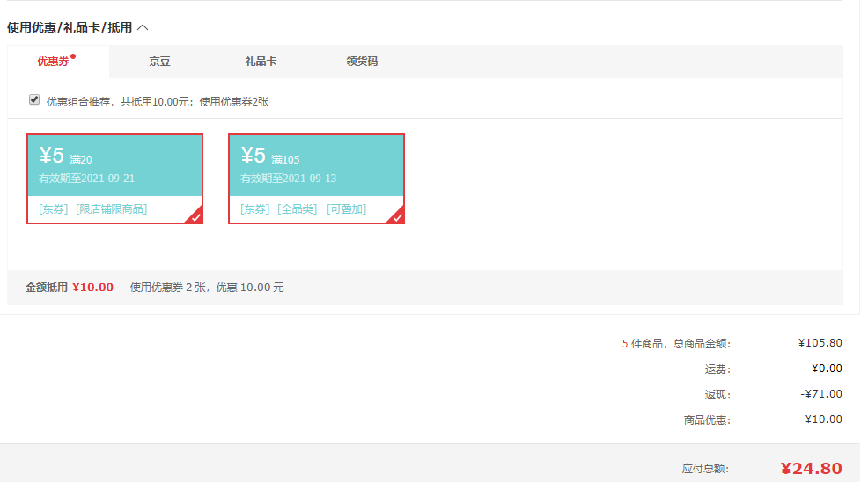Open the 京豆 tab
The width and height of the screenshot is (868, 482).
[x=159, y=62]
